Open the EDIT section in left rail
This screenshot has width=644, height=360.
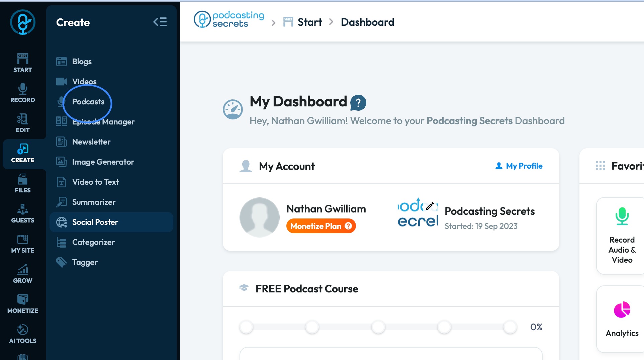(23, 123)
